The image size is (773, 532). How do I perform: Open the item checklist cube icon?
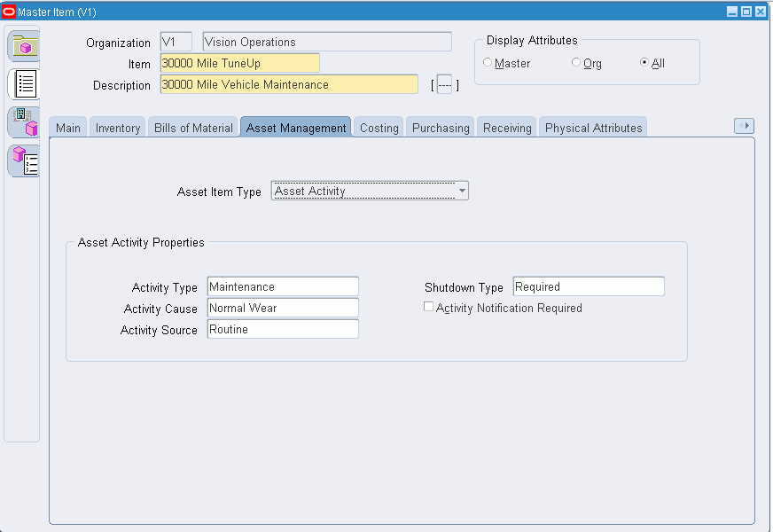tap(24, 160)
